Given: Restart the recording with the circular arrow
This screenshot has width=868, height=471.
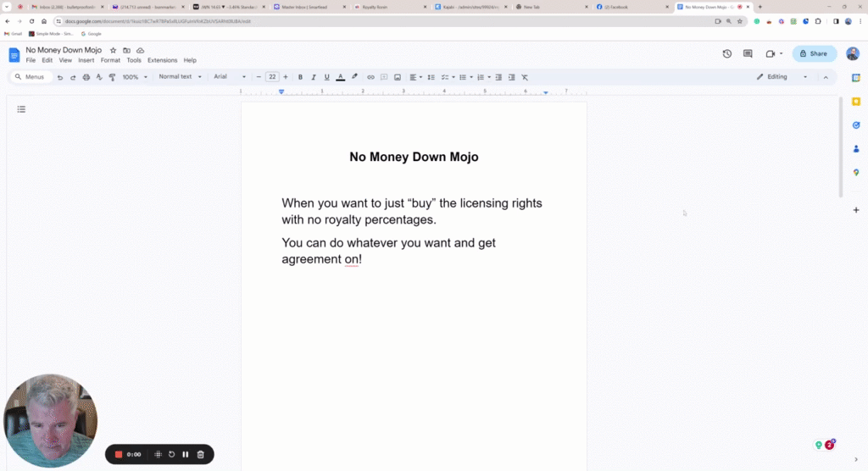Looking at the screenshot, I should click(171, 454).
